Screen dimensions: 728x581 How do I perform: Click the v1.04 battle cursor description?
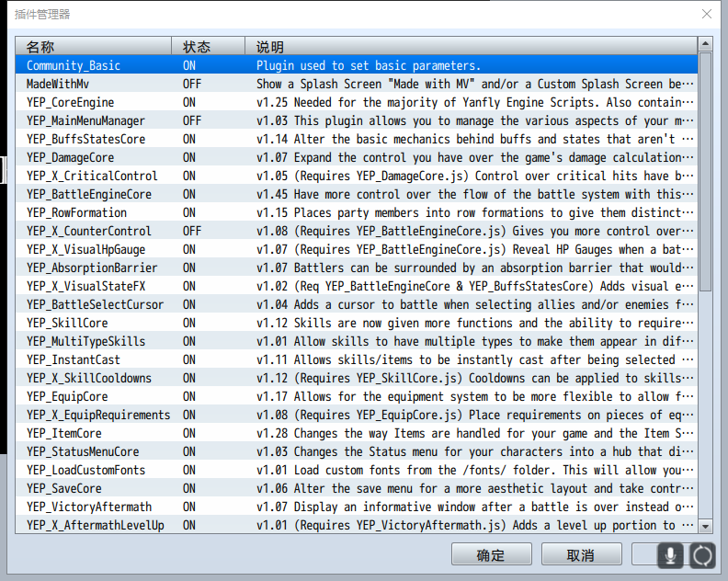click(x=475, y=304)
